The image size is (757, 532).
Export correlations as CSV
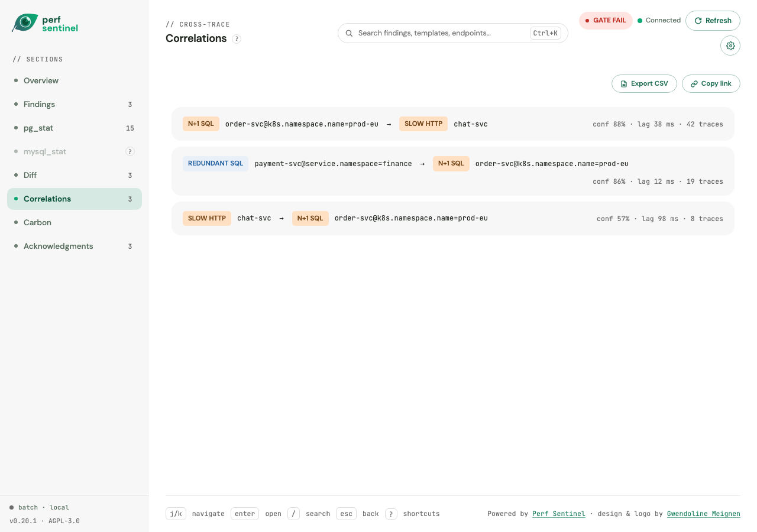click(x=644, y=83)
